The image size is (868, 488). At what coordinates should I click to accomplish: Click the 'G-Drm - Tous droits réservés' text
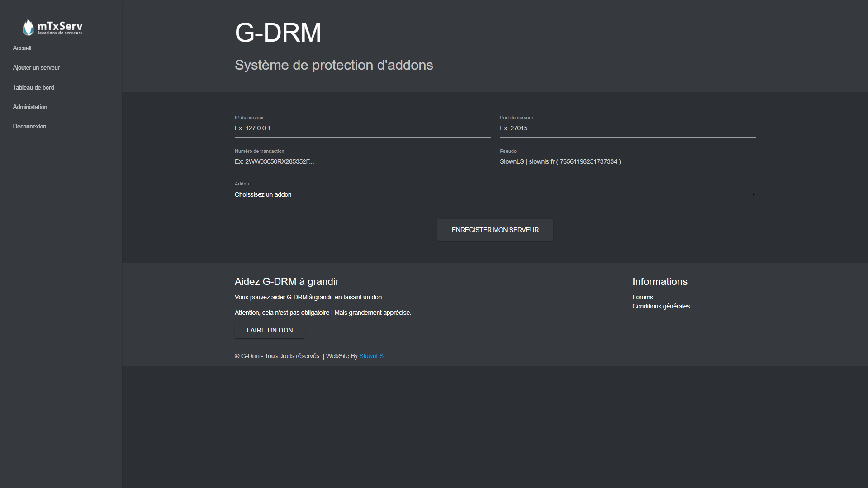click(277, 356)
